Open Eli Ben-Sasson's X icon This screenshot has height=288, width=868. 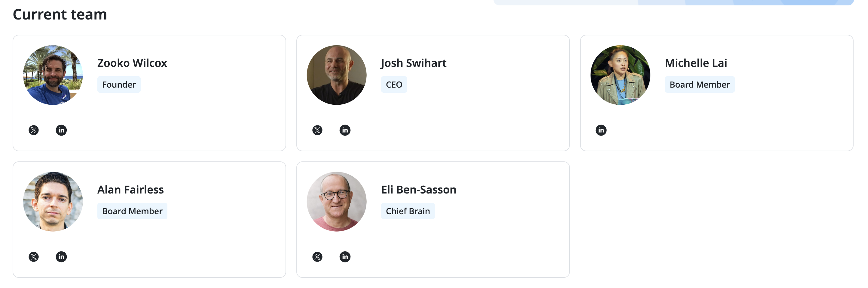tap(317, 257)
